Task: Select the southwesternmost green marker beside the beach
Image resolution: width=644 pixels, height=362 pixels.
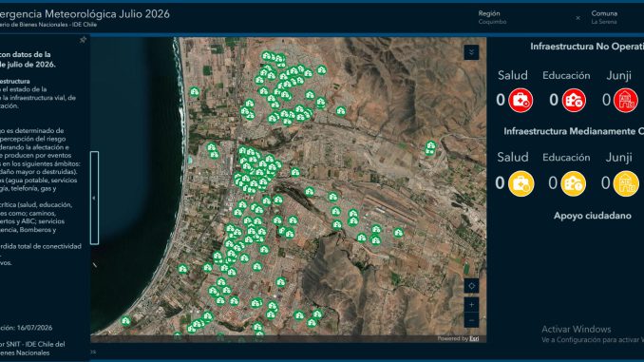Action: point(125,320)
